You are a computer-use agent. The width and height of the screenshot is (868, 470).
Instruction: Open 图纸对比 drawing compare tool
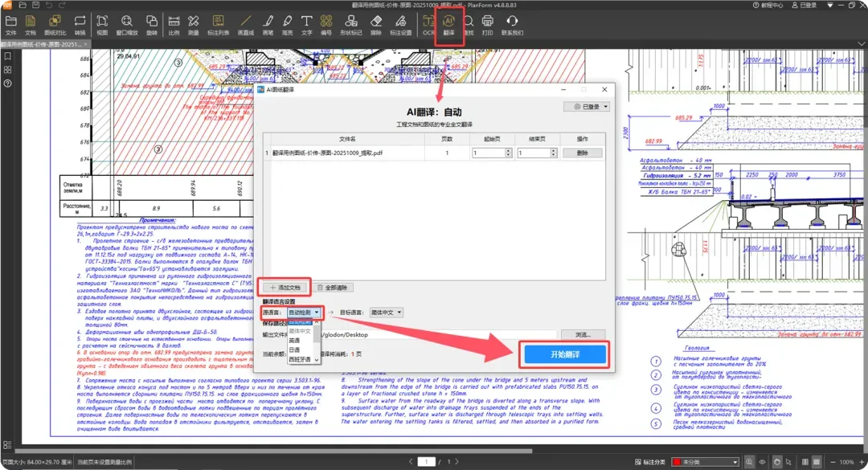point(55,25)
